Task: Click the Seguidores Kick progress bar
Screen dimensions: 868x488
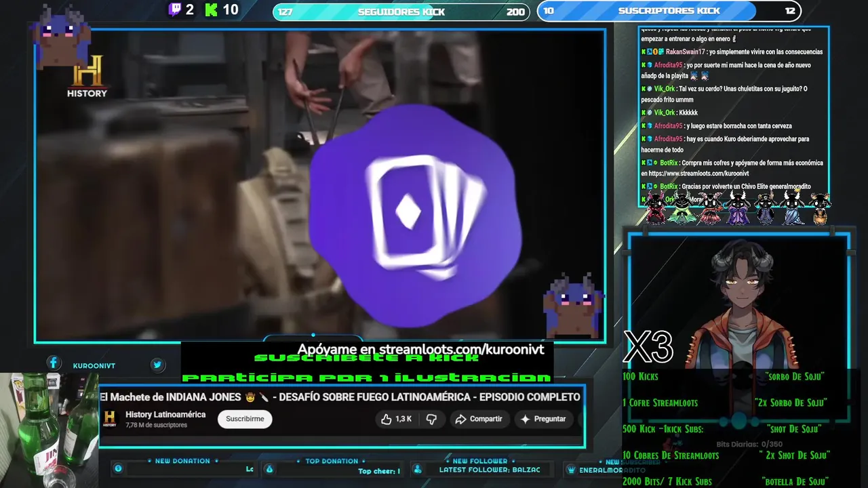Action: tap(401, 12)
